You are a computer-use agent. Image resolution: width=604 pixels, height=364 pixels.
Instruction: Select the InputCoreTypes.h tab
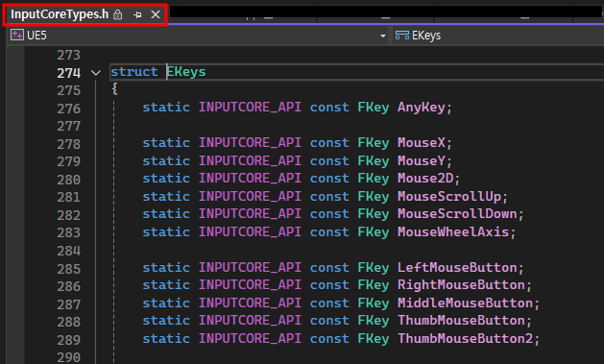[x=60, y=14]
